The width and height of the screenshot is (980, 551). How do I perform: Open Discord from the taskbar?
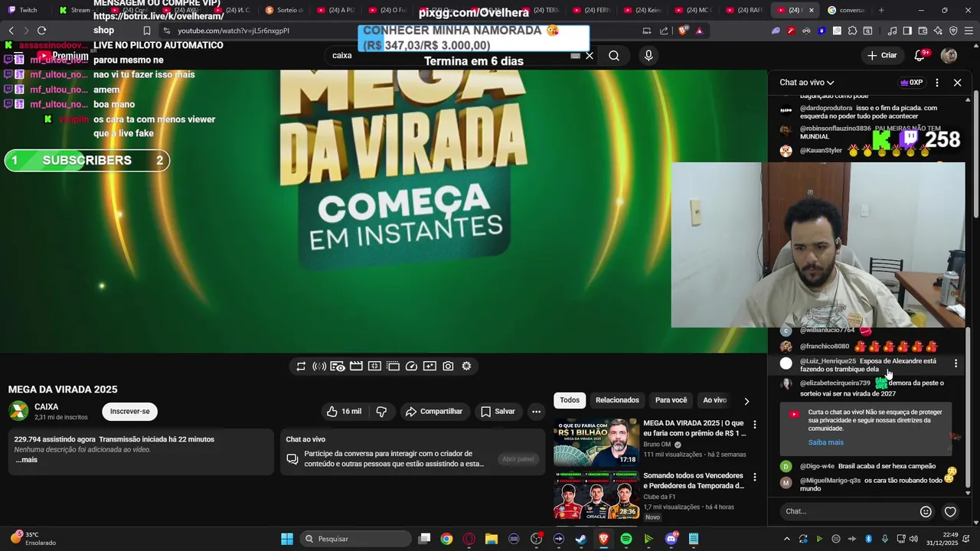click(671, 539)
